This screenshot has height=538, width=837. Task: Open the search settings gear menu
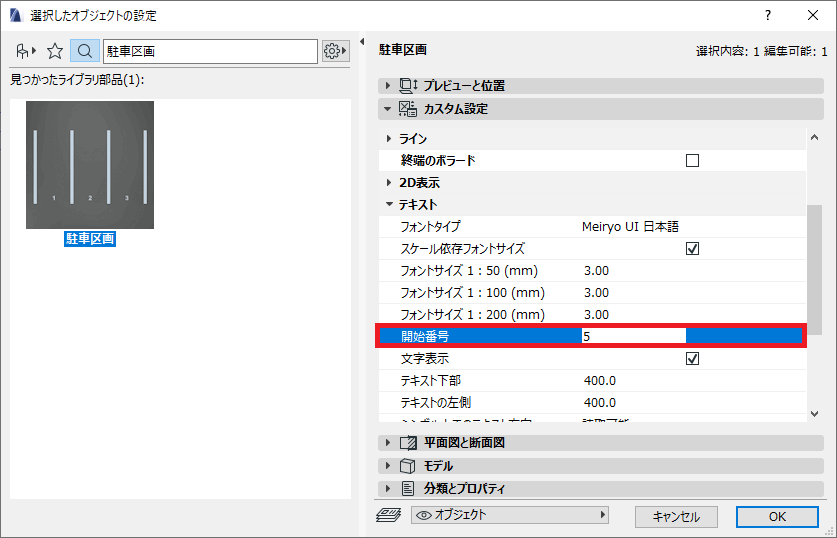tap(336, 51)
